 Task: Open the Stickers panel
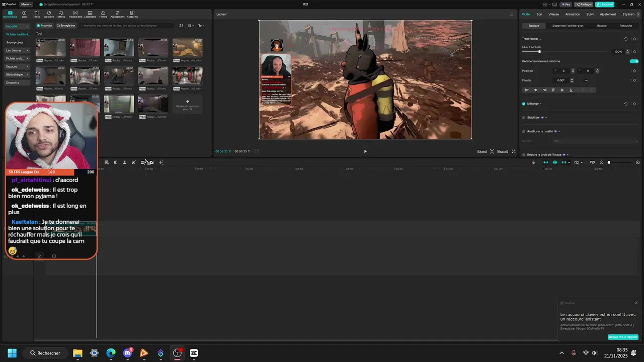(x=49, y=14)
